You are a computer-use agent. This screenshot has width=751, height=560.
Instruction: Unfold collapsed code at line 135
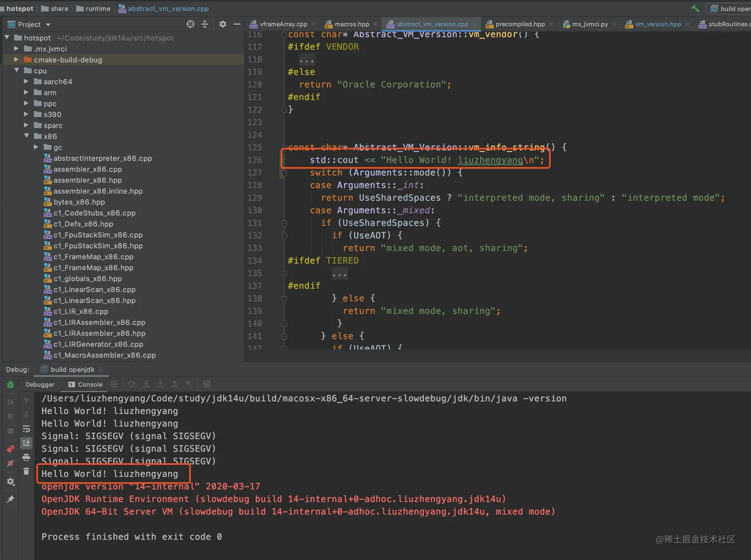click(339, 273)
